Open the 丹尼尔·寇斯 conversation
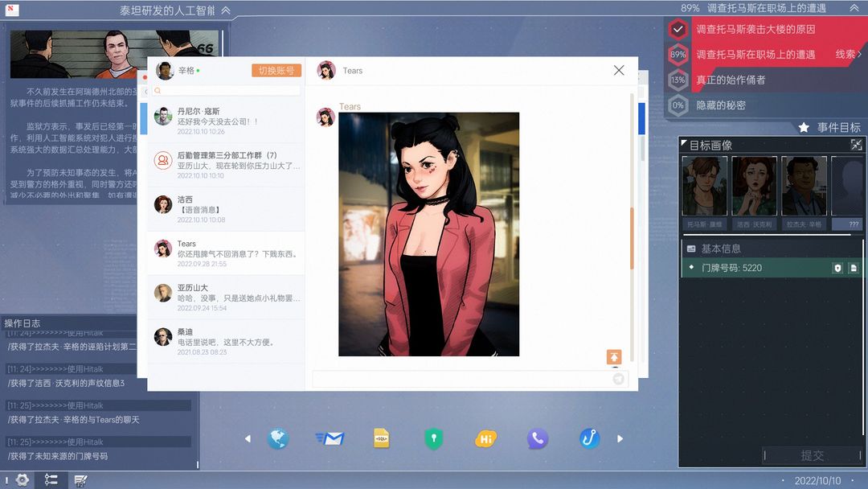868x489 pixels. coord(226,121)
